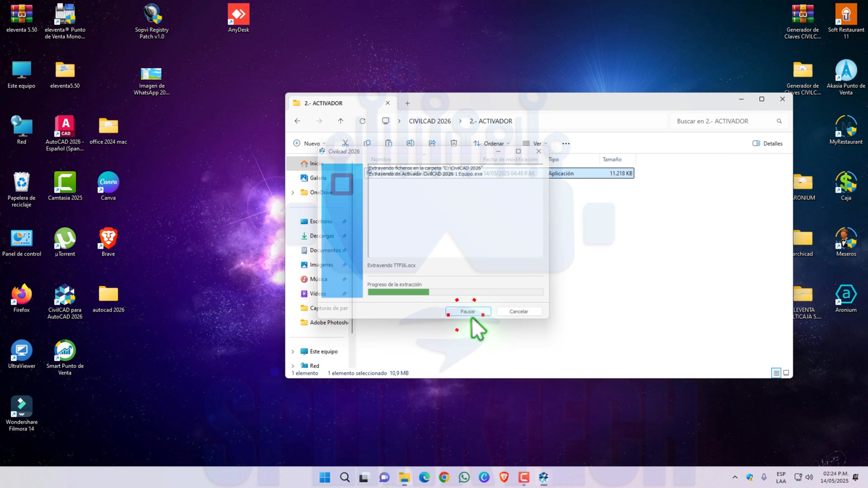Image resolution: width=868 pixels, height=488 pixels.
Task: Select the µTorrent desktop icon
Action: coord(65,242)
